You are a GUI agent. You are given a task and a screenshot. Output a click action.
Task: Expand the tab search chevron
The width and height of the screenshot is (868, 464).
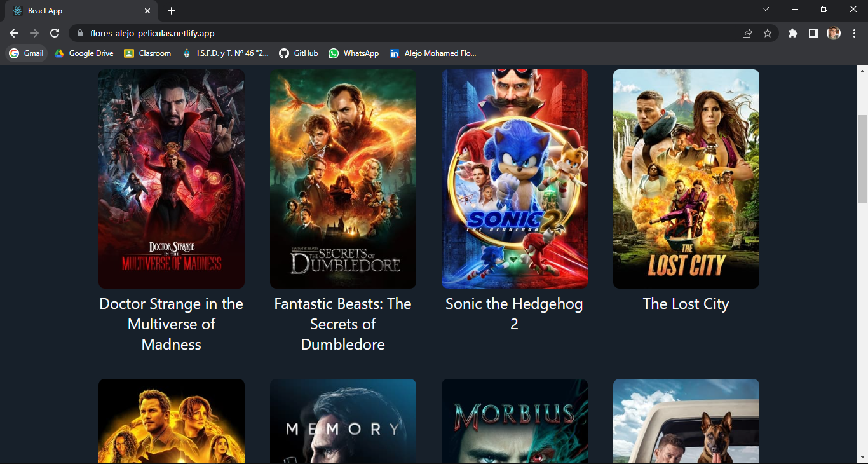(766, 9)
